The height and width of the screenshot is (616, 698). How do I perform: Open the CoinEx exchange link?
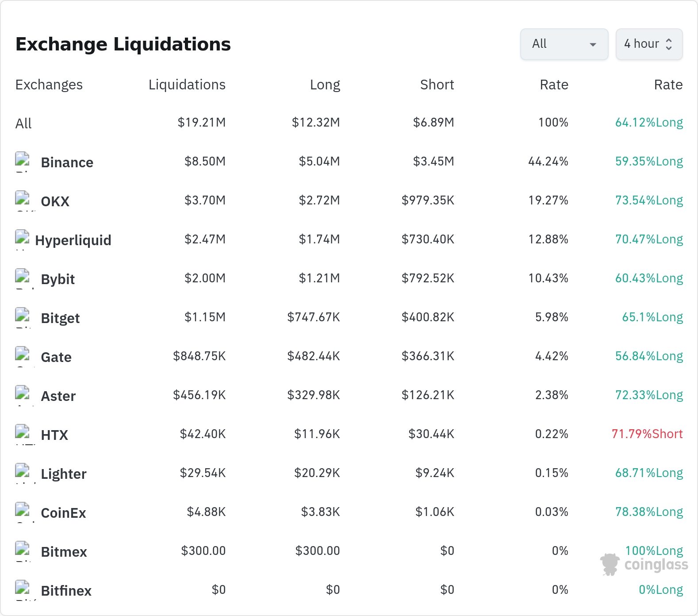click(63, 513)
